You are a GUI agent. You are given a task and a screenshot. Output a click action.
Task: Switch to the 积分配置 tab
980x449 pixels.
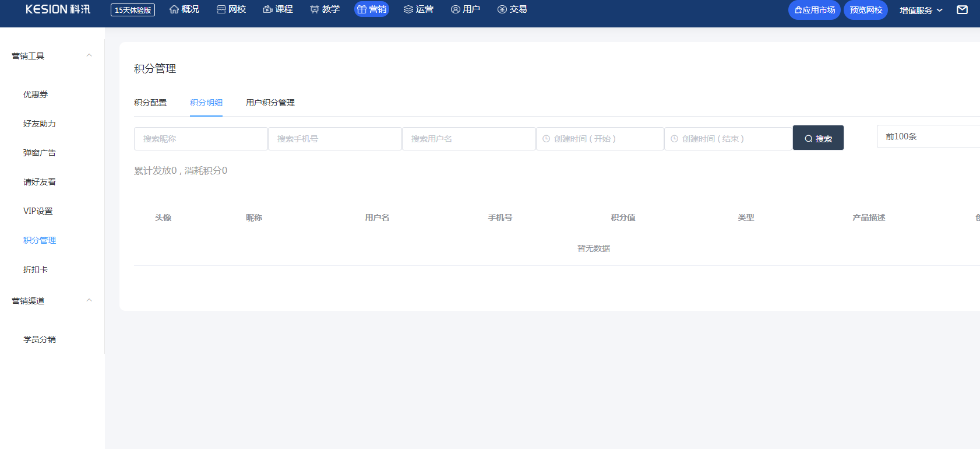[150, 103]
